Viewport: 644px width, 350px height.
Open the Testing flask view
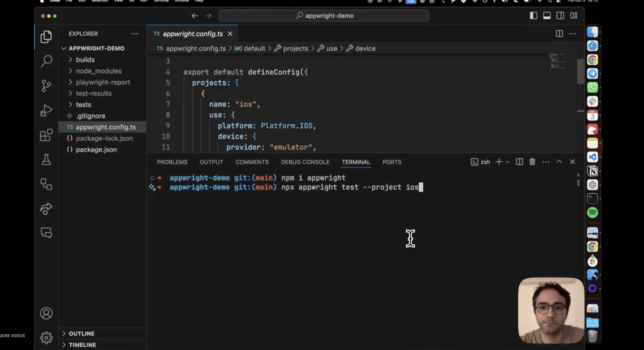click(x=46, y=160)
